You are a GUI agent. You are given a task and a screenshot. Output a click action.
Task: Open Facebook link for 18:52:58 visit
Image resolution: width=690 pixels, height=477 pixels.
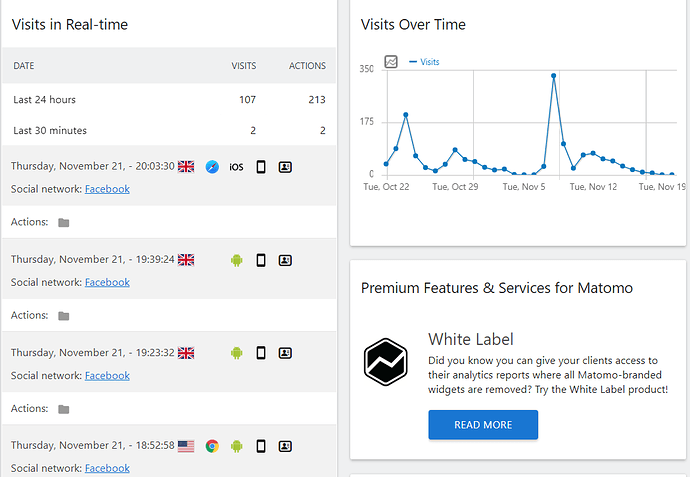coord(107,468)
